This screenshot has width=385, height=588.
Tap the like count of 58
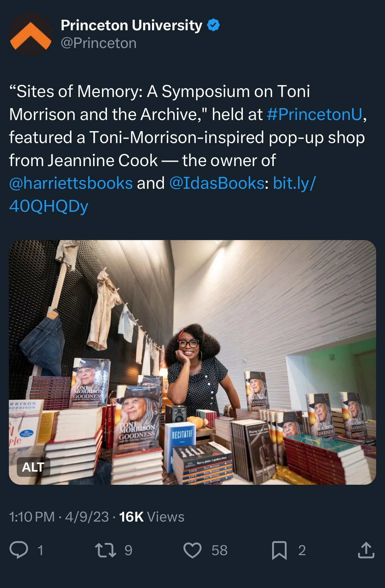219,550
